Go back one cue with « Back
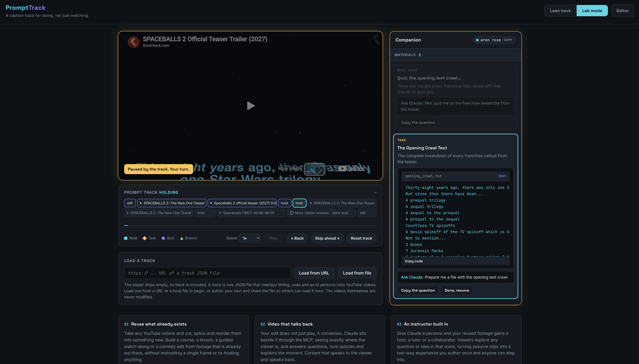The width and height of the screenshot is (639, 364). click(x=297, y=238)
